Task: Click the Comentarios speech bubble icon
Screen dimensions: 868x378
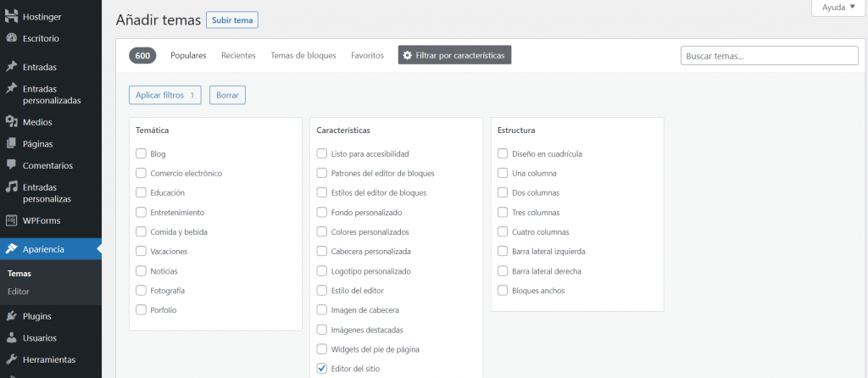Action: 12,165
